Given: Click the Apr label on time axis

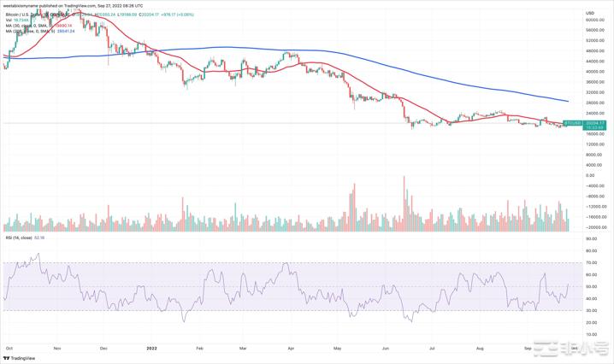Looking at the screenshot, I should click(292, 349).
